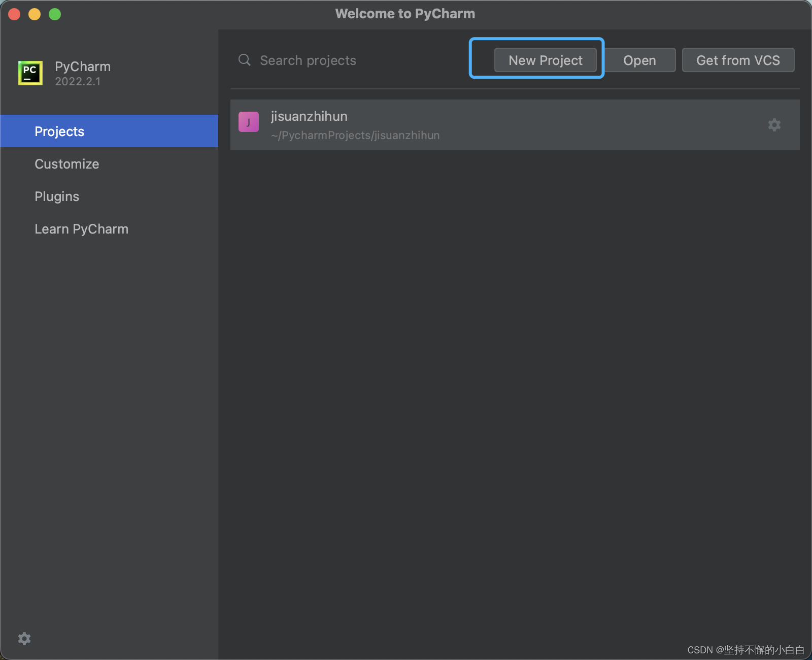Click Get from VCS button
The image size is (812, 660).
pyautogui.click(x=738, y=60)
